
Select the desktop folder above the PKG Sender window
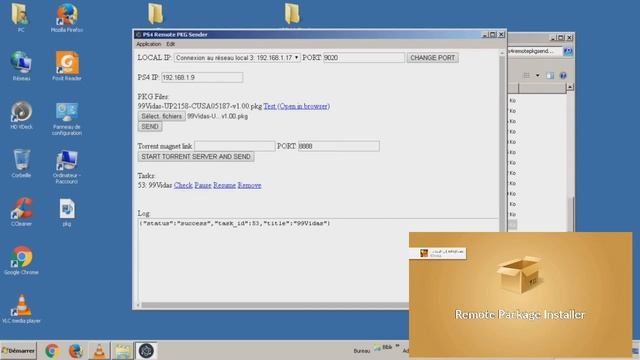pyautogui.click(x=292, y=13)
